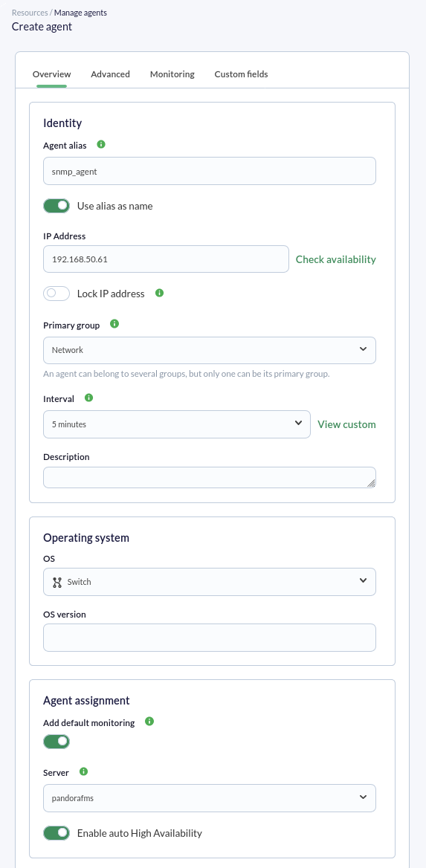The image size is (426, 868).
Task: Click the Description text area
Action: [210, 477]
